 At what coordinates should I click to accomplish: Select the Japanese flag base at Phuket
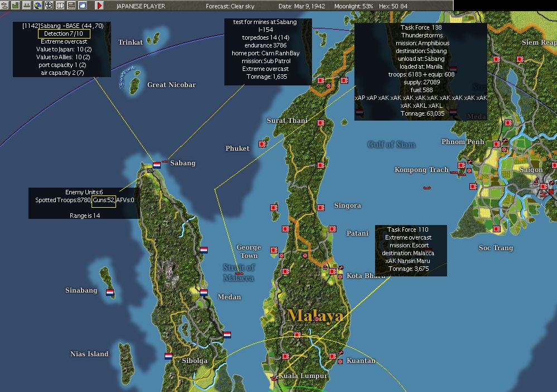pyautogui.click(x=262, y=144)
